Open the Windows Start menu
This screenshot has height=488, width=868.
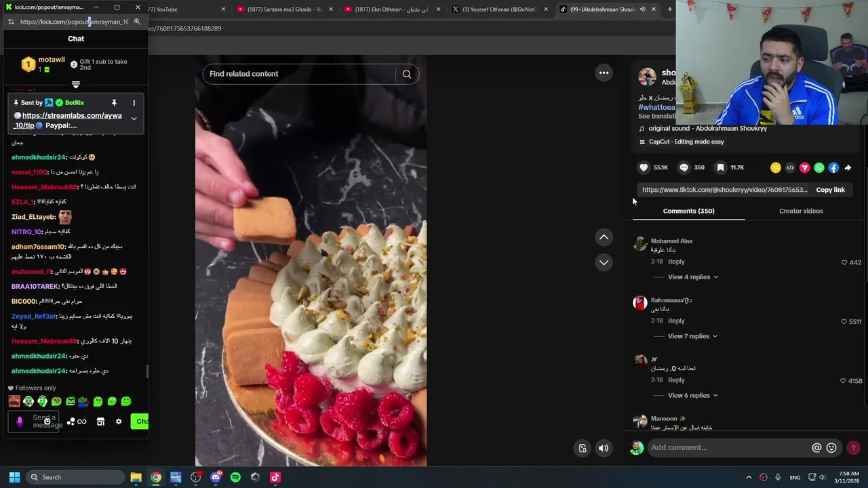14,477
